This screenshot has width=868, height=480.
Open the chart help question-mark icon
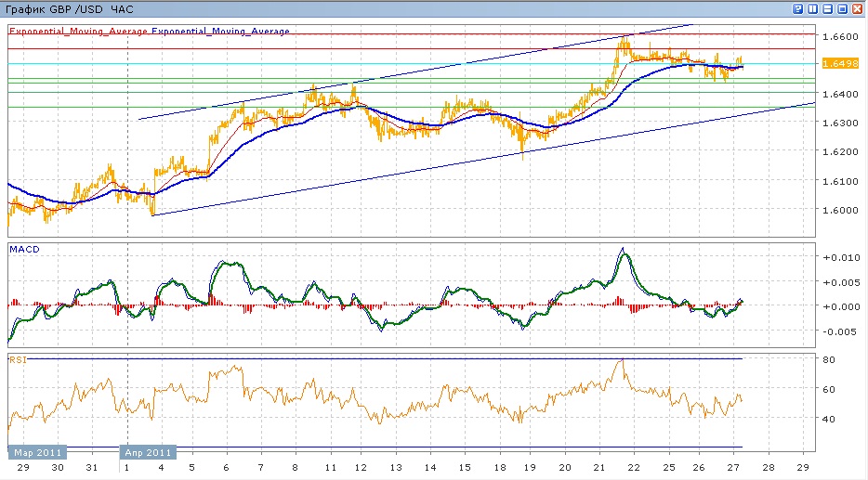(797, 8)
